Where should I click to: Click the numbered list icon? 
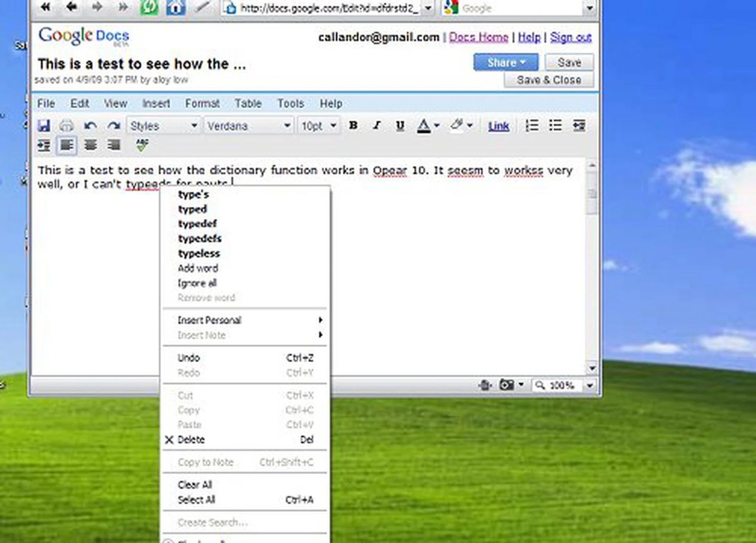(532, 126)
